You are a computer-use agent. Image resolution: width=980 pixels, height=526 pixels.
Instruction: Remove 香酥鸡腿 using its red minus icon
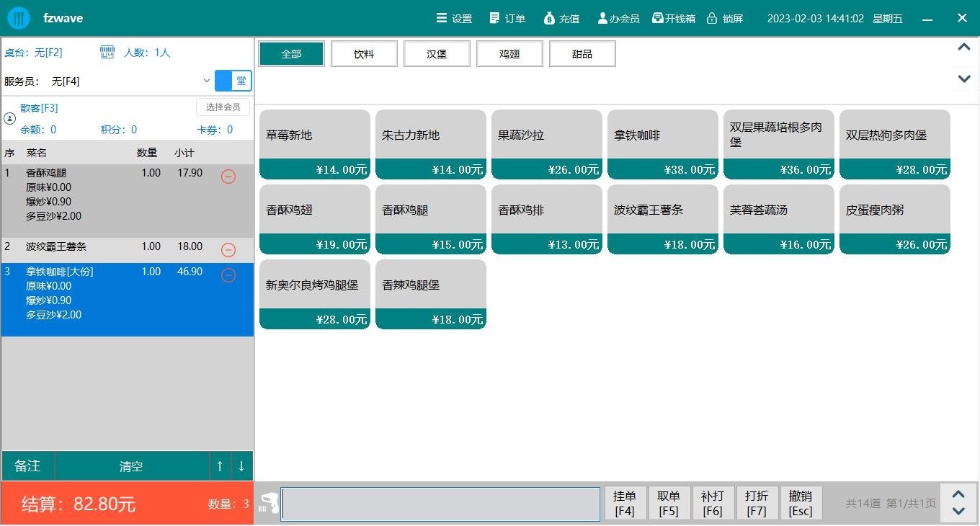pos(228,176)
